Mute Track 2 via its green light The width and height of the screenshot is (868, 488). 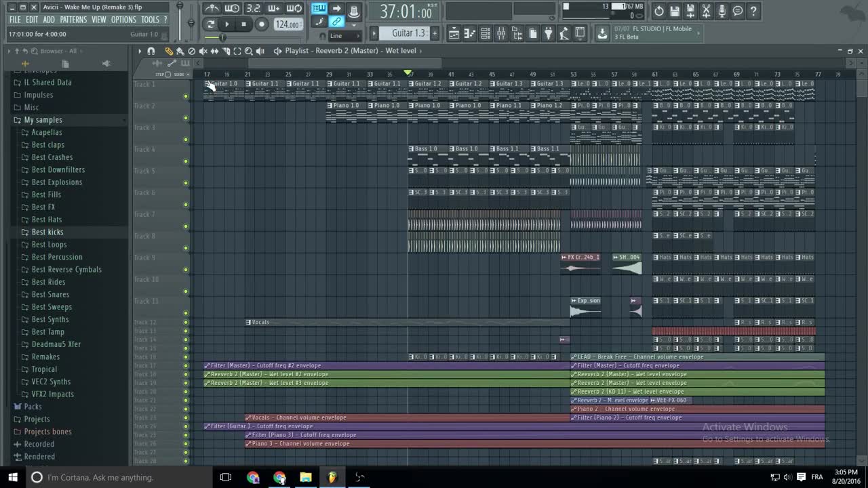pyautogui.click(x=186, y=118)
